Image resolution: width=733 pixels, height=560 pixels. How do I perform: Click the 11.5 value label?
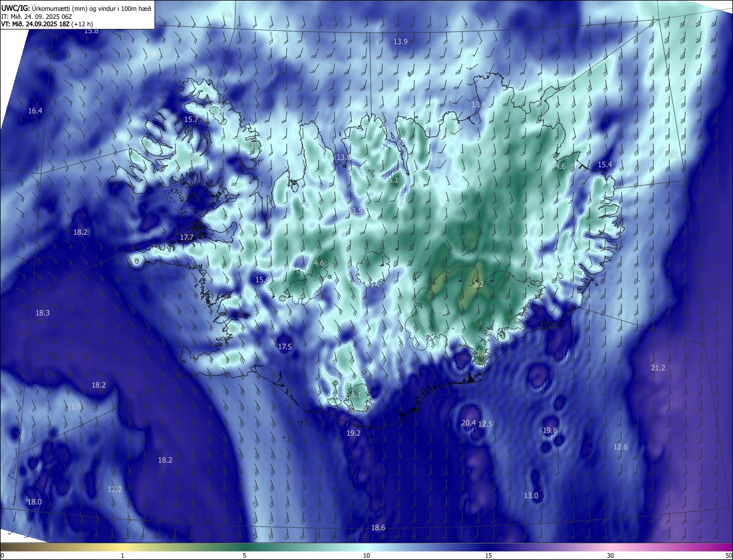[x=74, y=407]
